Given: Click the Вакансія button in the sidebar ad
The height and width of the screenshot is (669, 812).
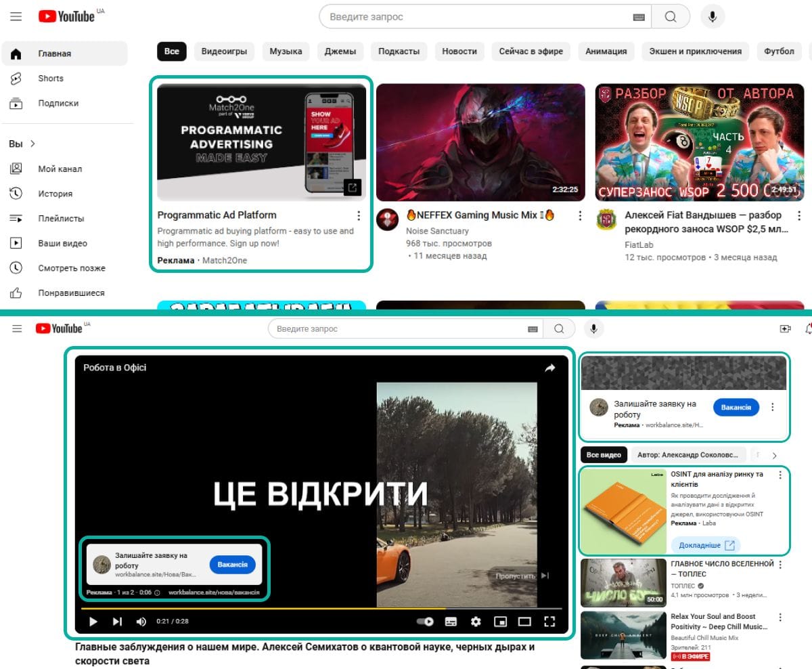Looking at the screenshot, I should [736, 408].
